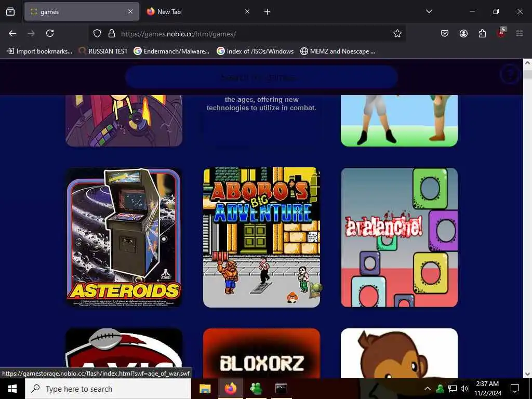The height and width of the screenshot is (399, 532).
Task: Click the Import bookmarks bookmark
Action: click(x=39, y=51)
